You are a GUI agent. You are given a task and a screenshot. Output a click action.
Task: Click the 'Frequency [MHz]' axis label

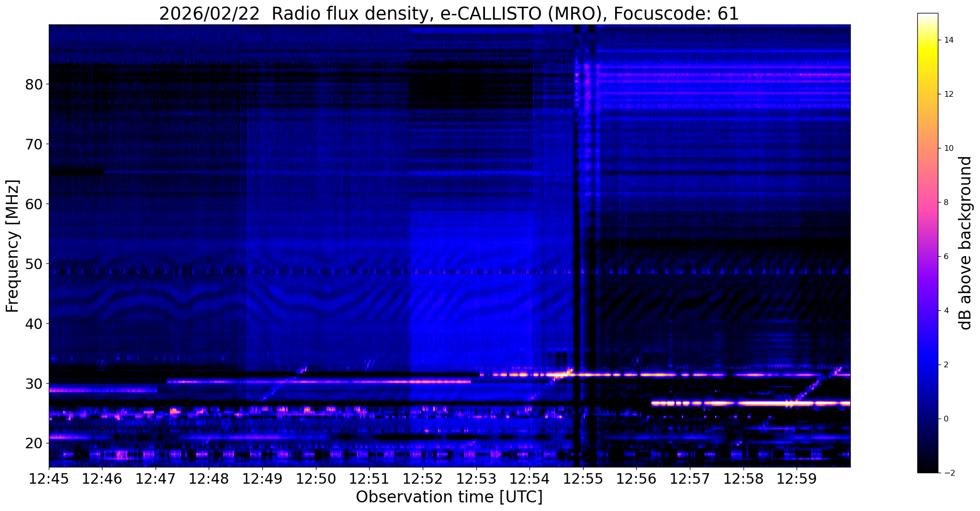click(x=13, y=246)
